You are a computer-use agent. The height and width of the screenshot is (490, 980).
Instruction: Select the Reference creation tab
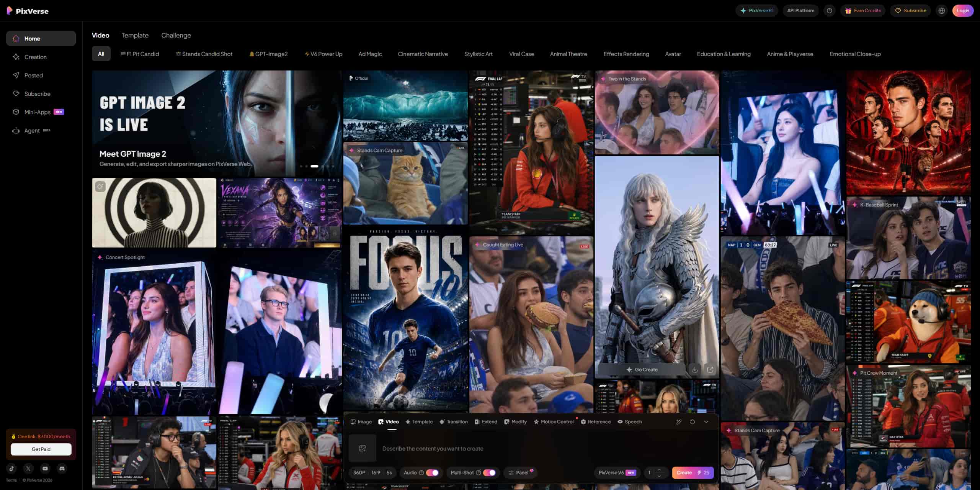click(596, 422)
